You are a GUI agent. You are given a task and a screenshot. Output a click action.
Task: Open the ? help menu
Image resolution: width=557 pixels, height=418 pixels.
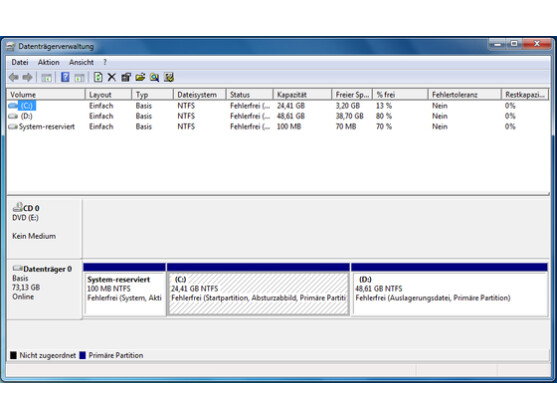pyautogui.click(x=105, y=63)
